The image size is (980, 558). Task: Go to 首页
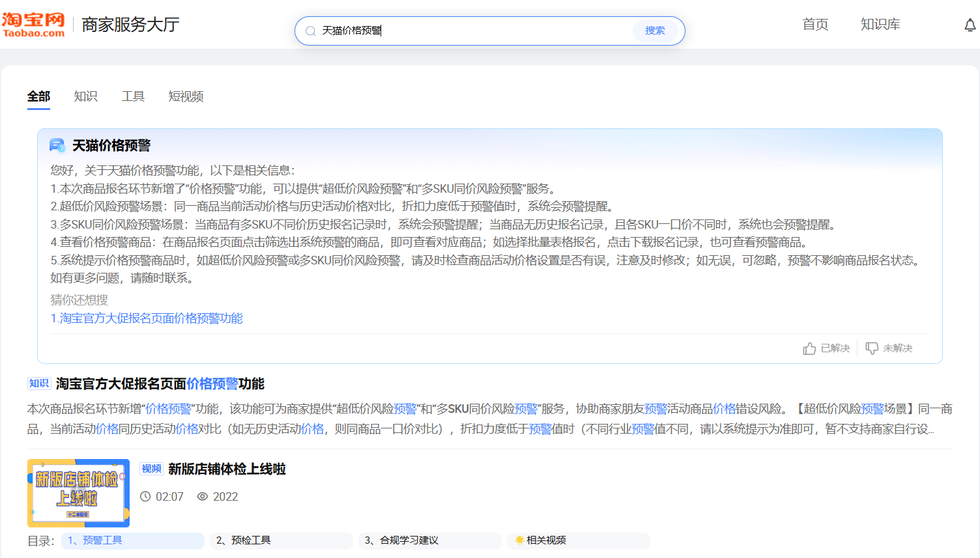click(815, 25)
